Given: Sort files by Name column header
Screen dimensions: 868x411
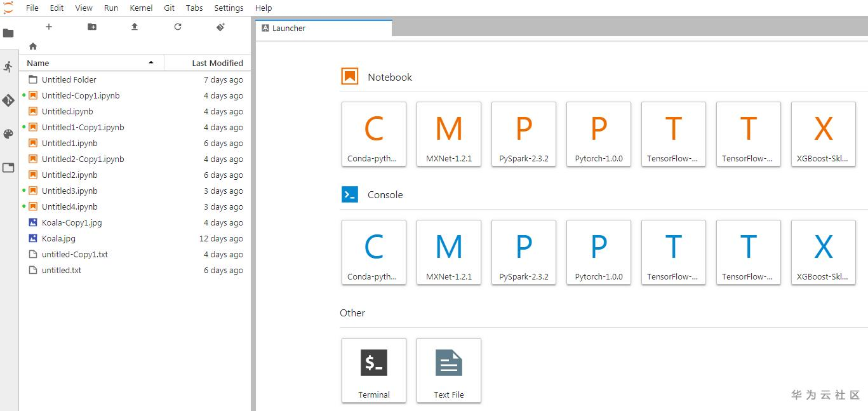Looking at the screenshot, I should pos(91,63).
